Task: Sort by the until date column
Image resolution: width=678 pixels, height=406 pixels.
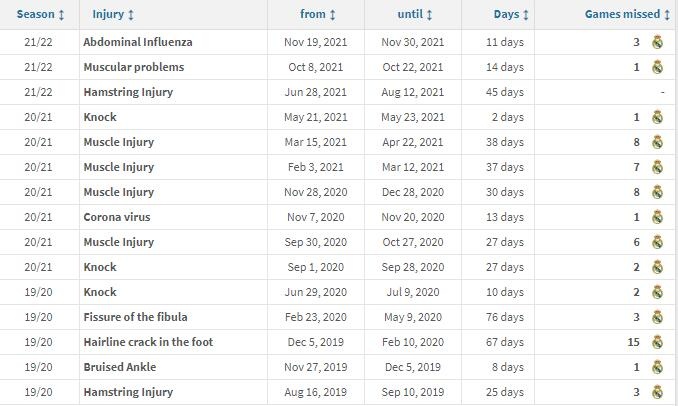Action: pyautogui.click(x=415, y=14)
